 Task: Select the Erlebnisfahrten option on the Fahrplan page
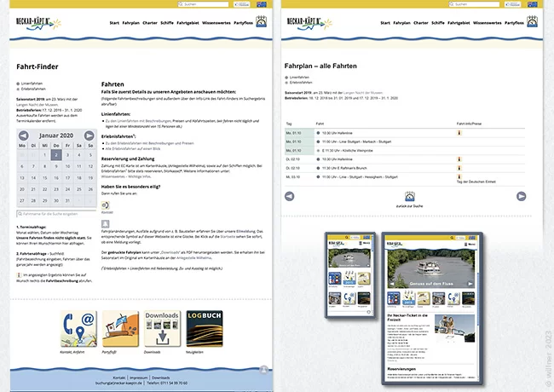pyautogui.click(x=298, y=83)
